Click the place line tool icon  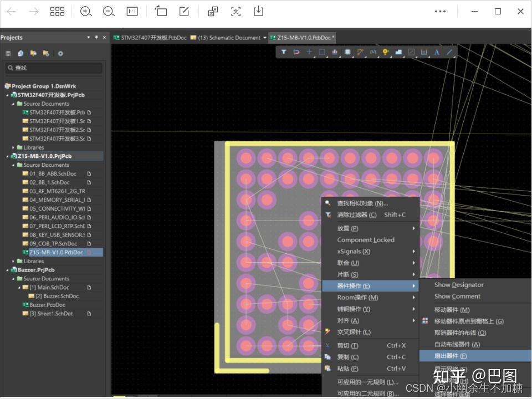coord(449,52)
